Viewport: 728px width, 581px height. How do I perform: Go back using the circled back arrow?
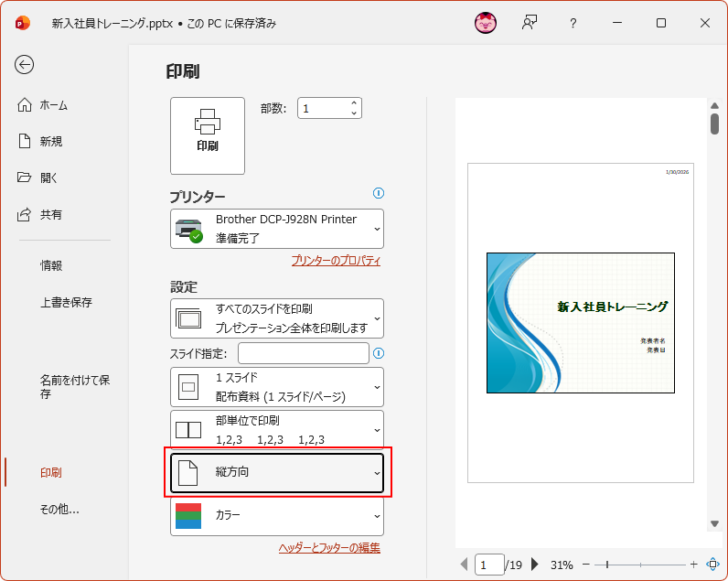24,65
